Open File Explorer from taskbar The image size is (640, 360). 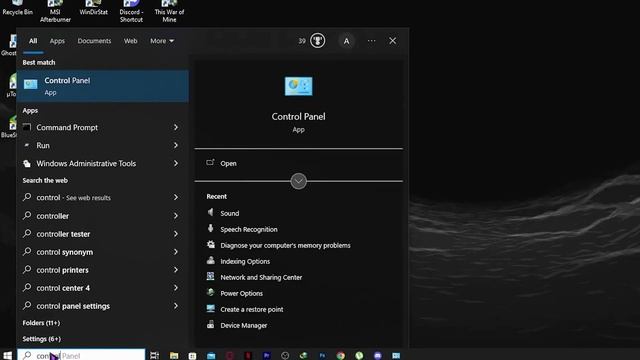(174, 356)
